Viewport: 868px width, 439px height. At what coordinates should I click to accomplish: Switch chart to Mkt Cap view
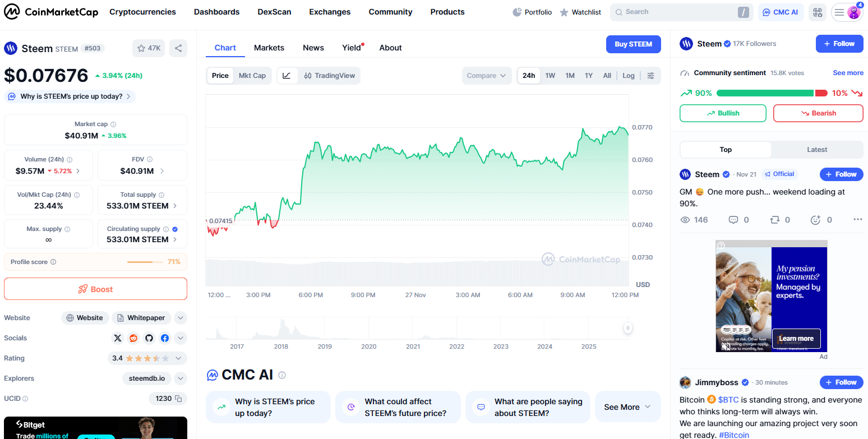pos(252,76)
